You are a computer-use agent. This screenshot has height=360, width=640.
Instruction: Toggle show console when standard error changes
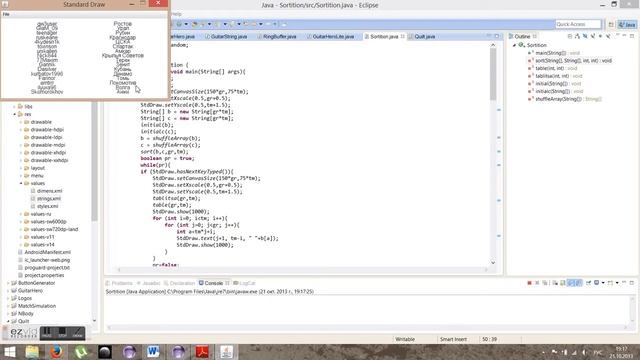click(x=578, y=283)
